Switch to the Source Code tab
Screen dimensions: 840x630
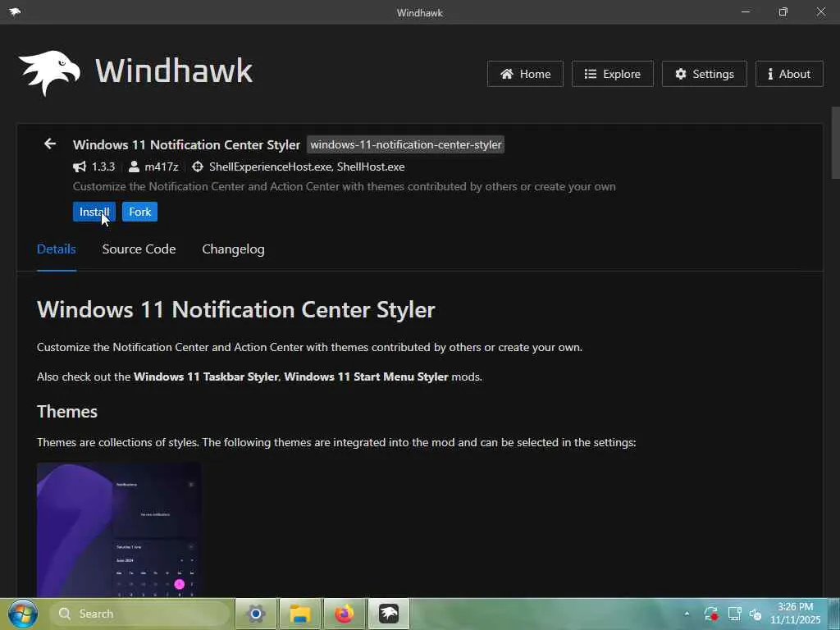coord(139,249)
